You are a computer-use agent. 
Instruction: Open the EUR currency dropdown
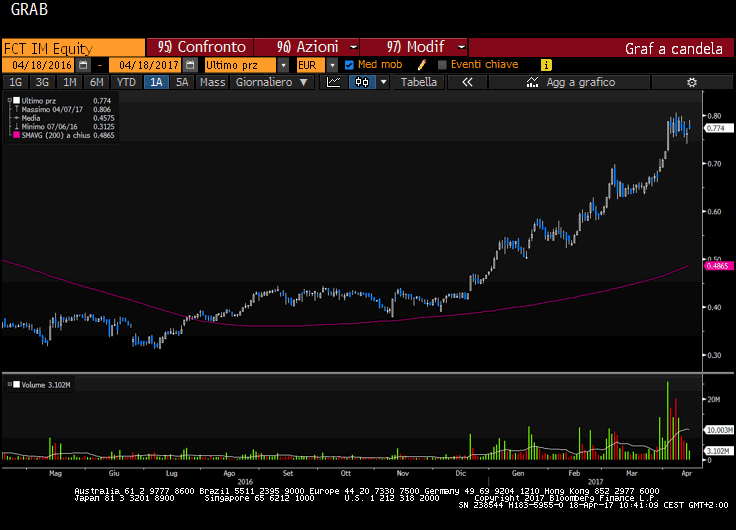pyautogui.click(x=332, y=65)
